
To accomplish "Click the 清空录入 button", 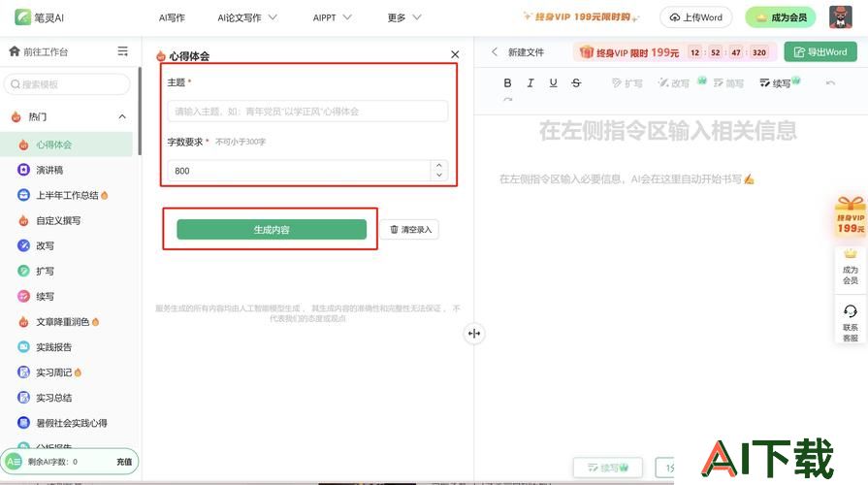I will coord(409,229).
